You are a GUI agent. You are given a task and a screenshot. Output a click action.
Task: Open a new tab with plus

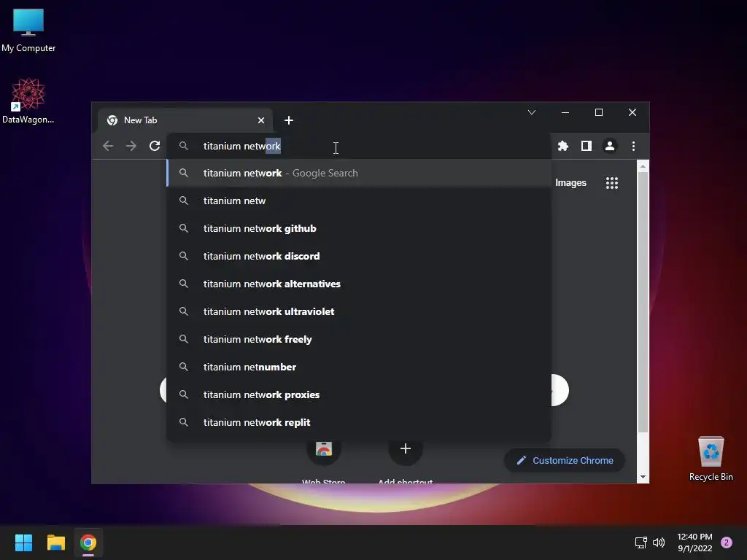[289, 120]
